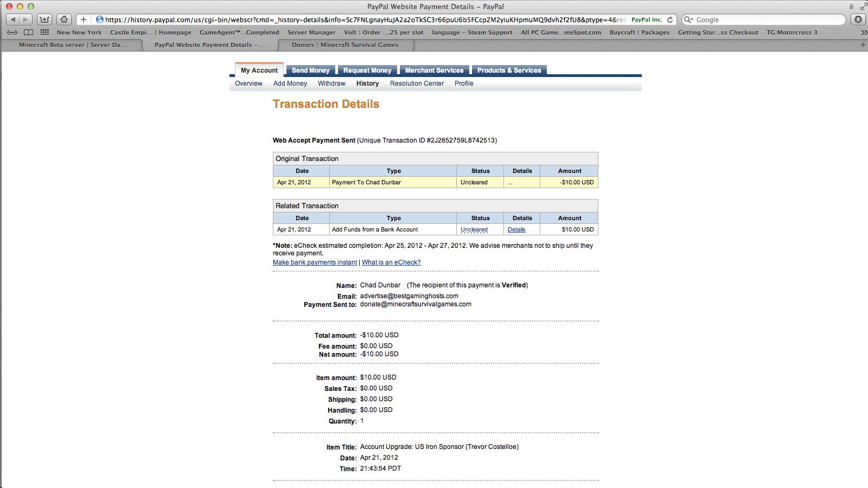Open the Getting Star...ss Checkout bookmark

coord(718,33)
